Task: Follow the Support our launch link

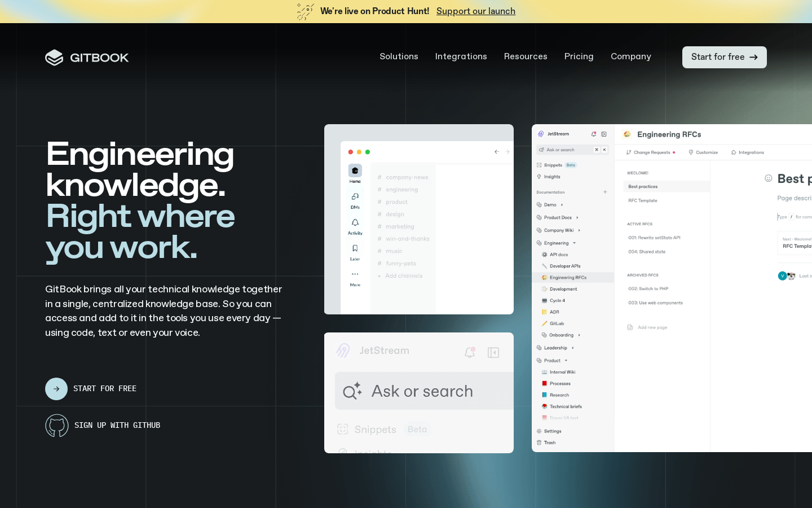Action: [x=475, y=11]
